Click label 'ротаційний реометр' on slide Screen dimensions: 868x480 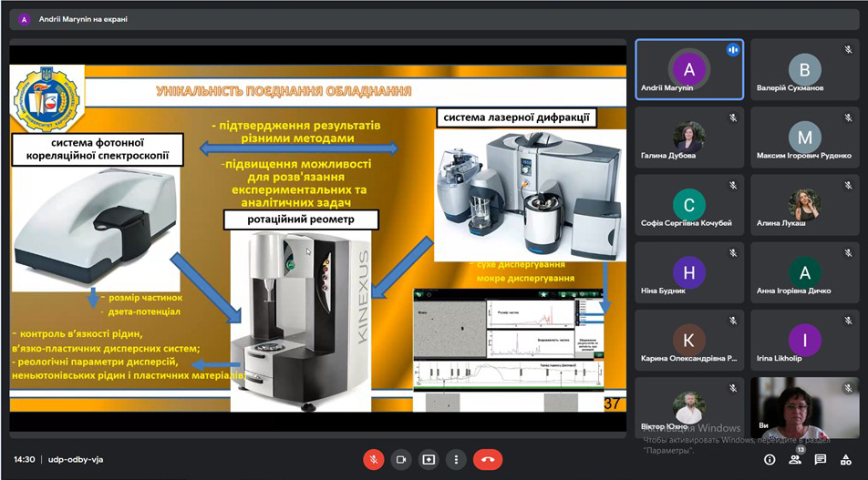tap(301, 220)
